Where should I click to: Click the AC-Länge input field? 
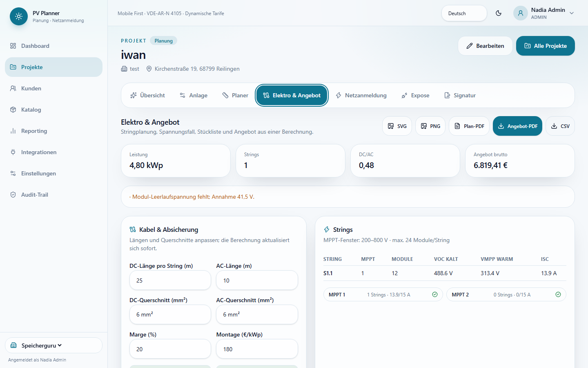(x=257, y=280)
